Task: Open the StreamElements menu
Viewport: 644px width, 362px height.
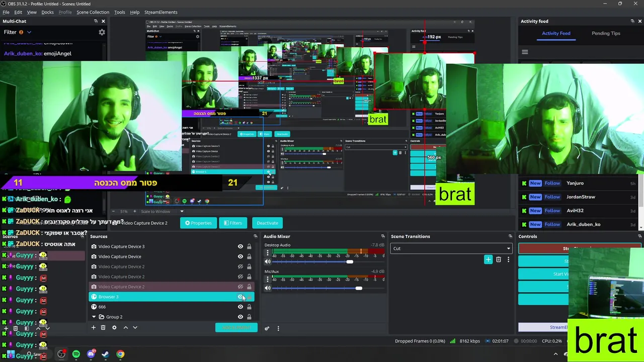Action: coord(160,12)
